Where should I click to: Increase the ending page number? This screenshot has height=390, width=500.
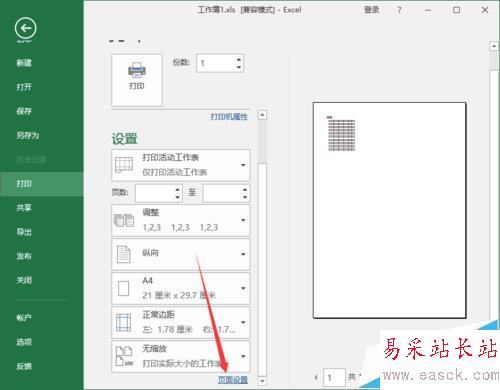[245, 189]
